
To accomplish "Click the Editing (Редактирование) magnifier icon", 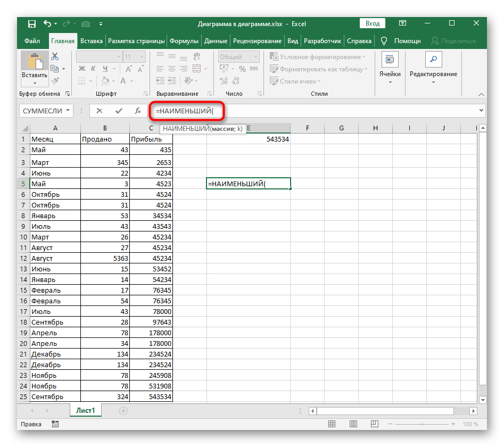I will [x=433, y=60].
